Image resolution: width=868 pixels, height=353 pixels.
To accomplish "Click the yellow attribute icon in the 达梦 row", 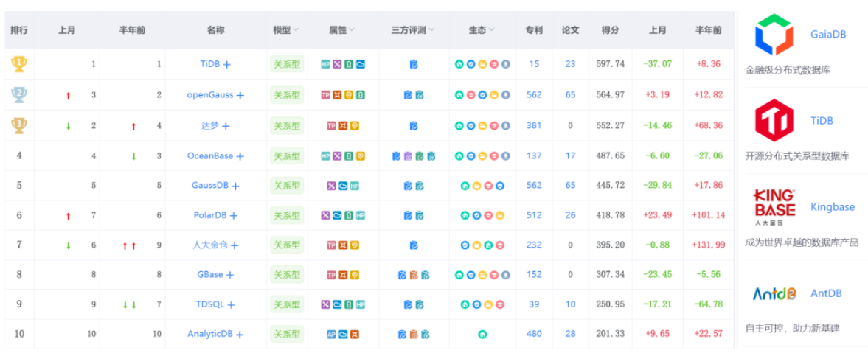I will pyautogui.click(x=355, y=126).
